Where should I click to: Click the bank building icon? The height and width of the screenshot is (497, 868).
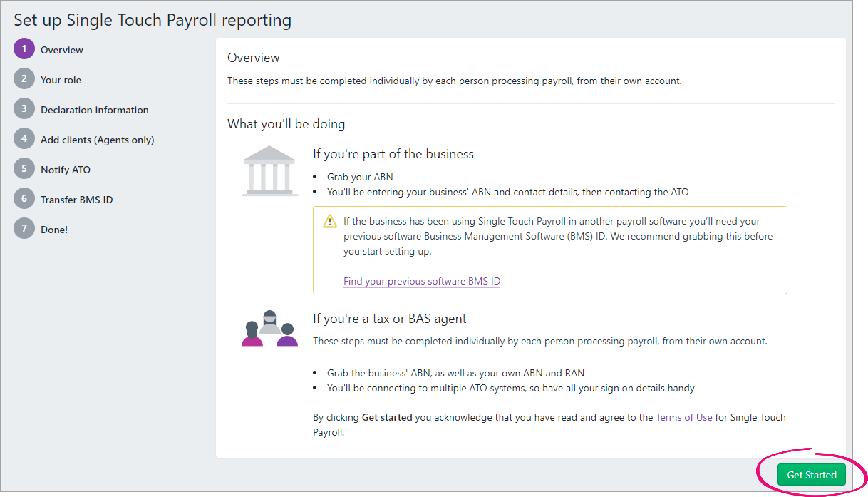point(269,170)
